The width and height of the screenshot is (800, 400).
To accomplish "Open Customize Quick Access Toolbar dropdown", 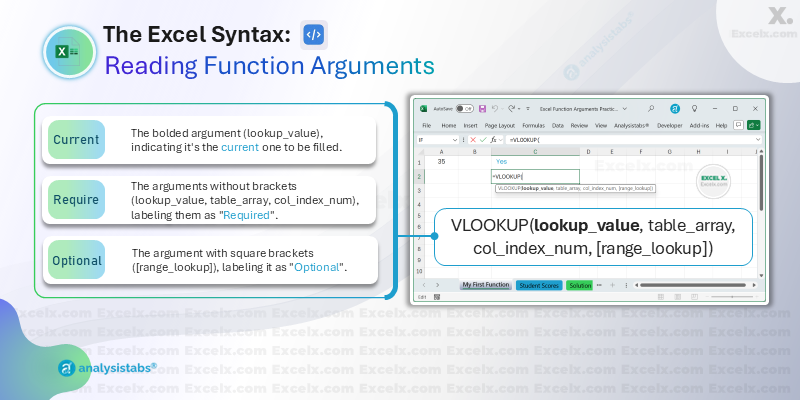I will point(528,109).
